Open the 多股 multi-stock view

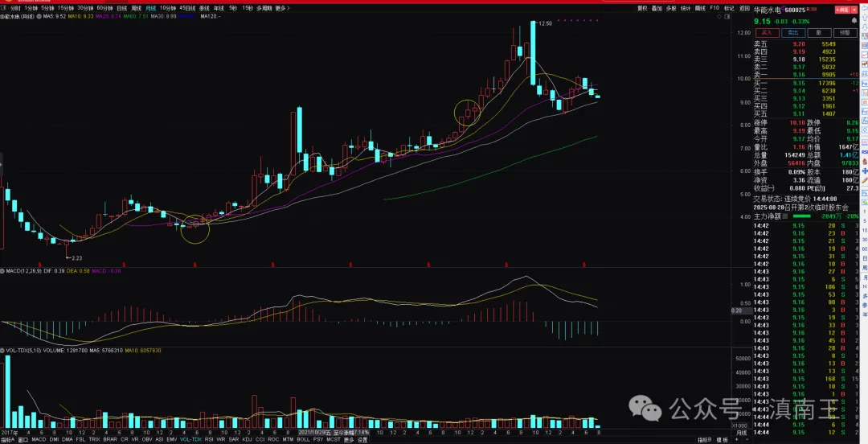click(671, 8)
